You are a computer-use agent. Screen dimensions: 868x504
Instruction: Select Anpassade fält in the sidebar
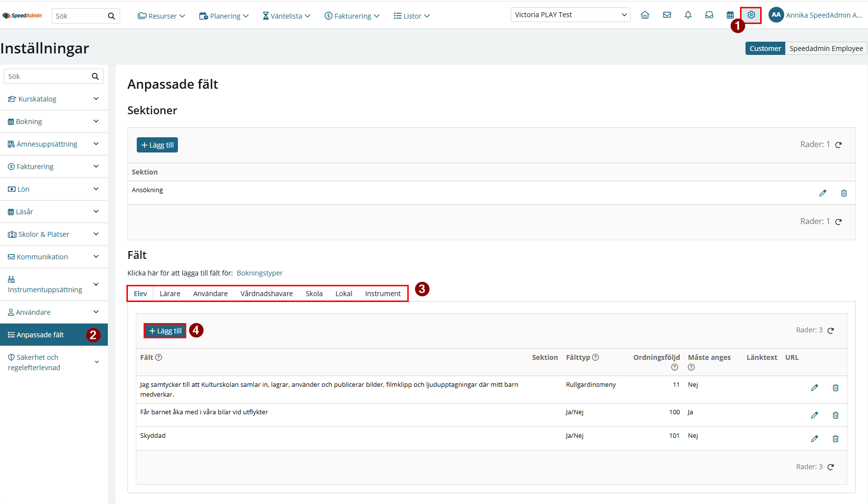click(x=54, y=335)
